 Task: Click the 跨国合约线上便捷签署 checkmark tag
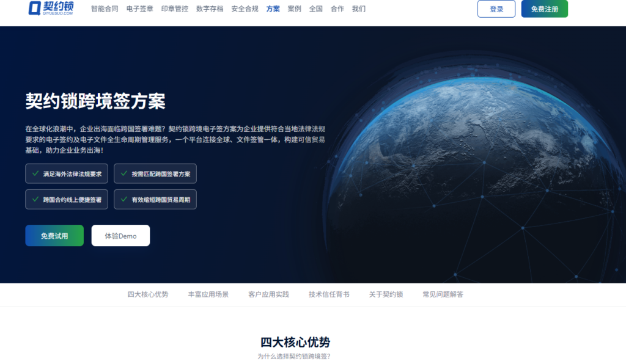coord(67,199)
